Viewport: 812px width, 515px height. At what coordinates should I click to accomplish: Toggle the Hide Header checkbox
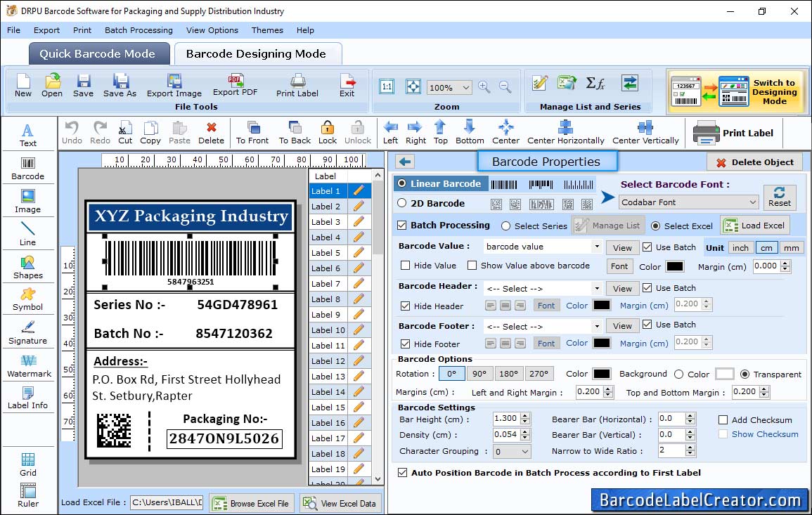click(406, 306)
